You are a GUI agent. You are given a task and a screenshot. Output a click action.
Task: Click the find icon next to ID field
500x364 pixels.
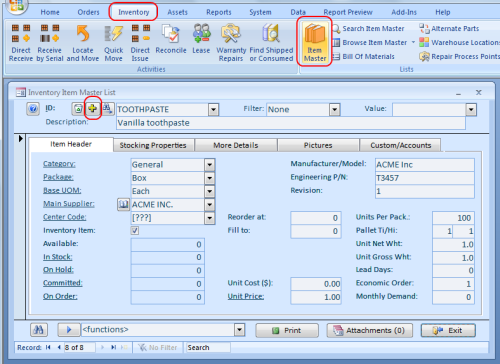tap(108, 109)
